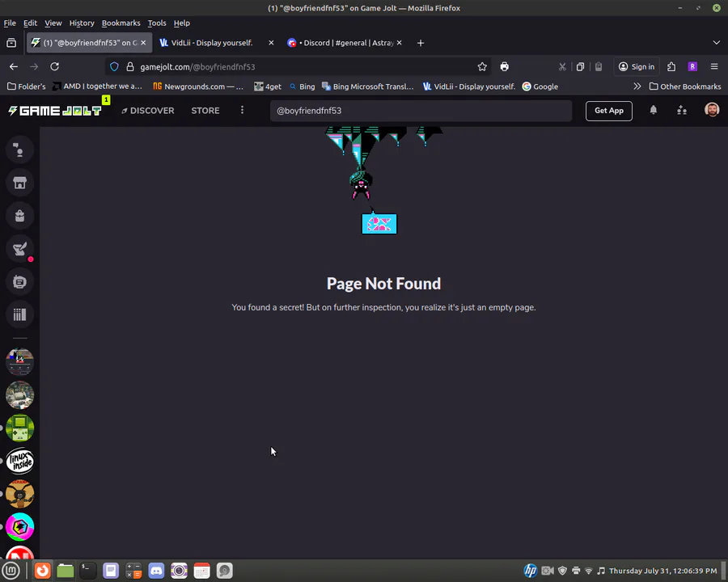
Task: Open the Edit menu
Action: click(30, 23)
